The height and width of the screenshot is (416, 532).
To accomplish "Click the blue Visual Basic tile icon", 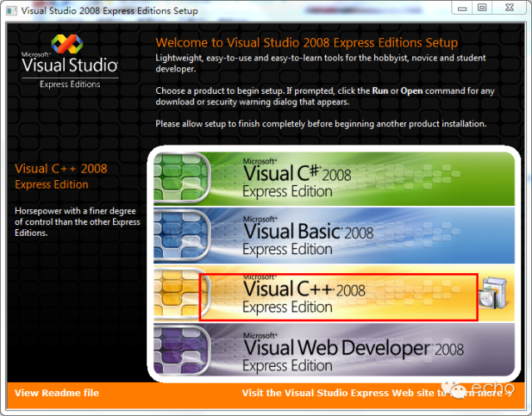I will [182, 235].
